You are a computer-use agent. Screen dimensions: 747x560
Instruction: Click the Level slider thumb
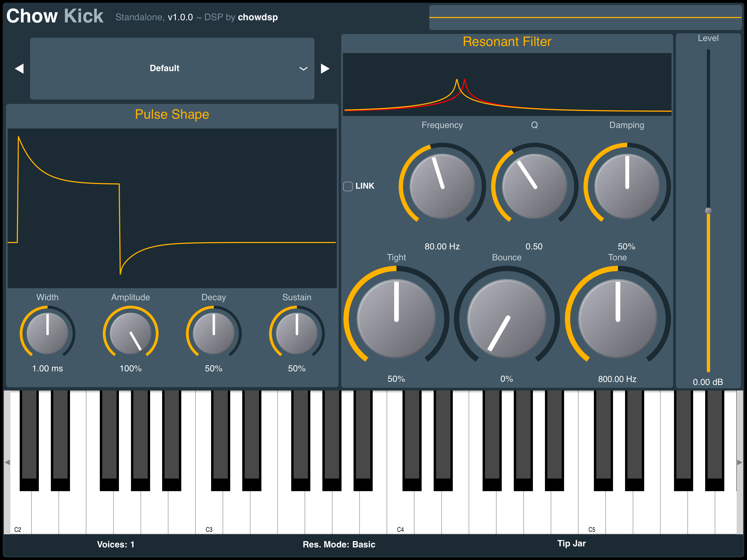point(708,211)
